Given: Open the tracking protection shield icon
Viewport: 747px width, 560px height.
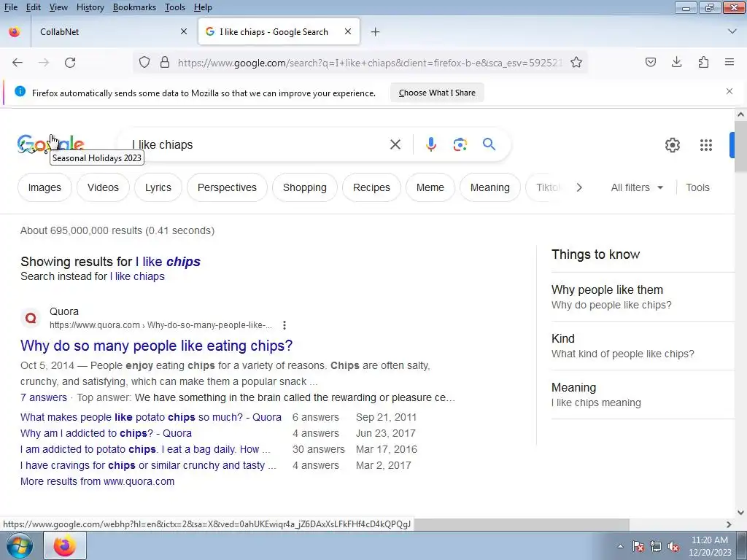Looking at the screenshot, I should tap(144, 63).
